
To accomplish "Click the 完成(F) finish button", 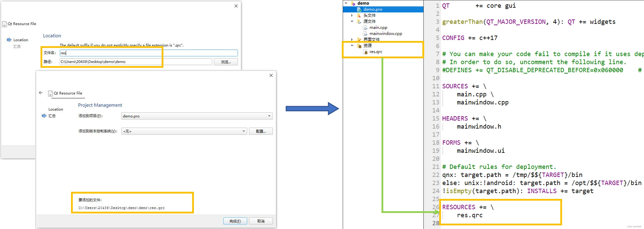I will (x=235, y=221).
